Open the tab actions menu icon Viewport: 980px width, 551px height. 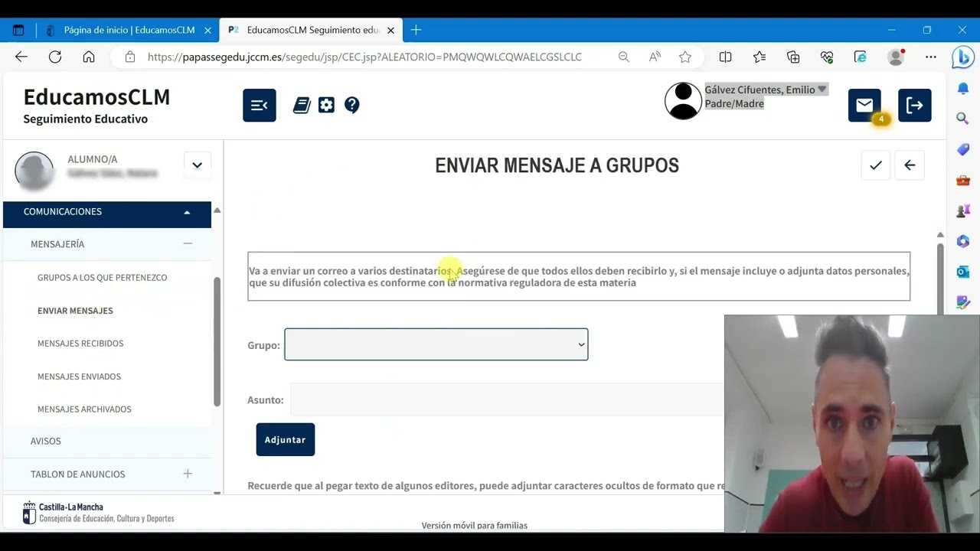click(x=18, y=30)
